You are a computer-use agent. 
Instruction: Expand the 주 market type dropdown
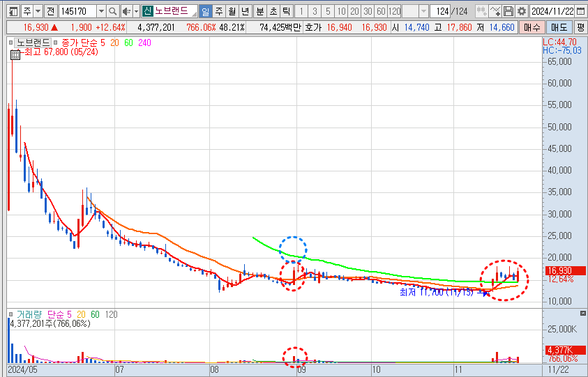[x=38, y=11]
